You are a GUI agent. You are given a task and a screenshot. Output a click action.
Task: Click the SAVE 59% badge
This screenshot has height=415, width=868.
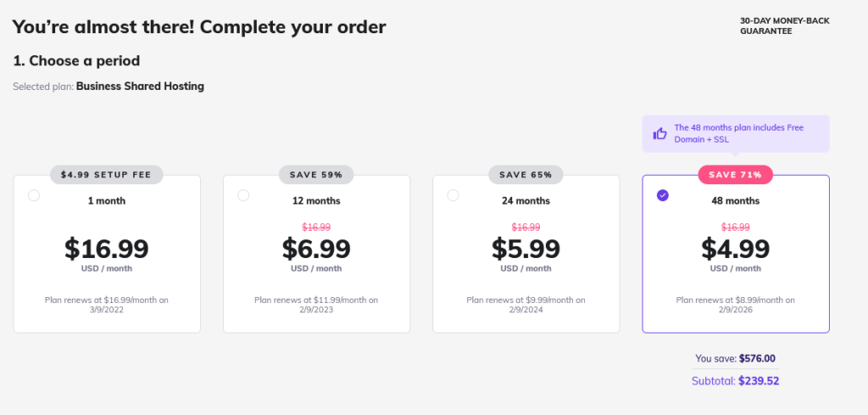tap(316, 175)
